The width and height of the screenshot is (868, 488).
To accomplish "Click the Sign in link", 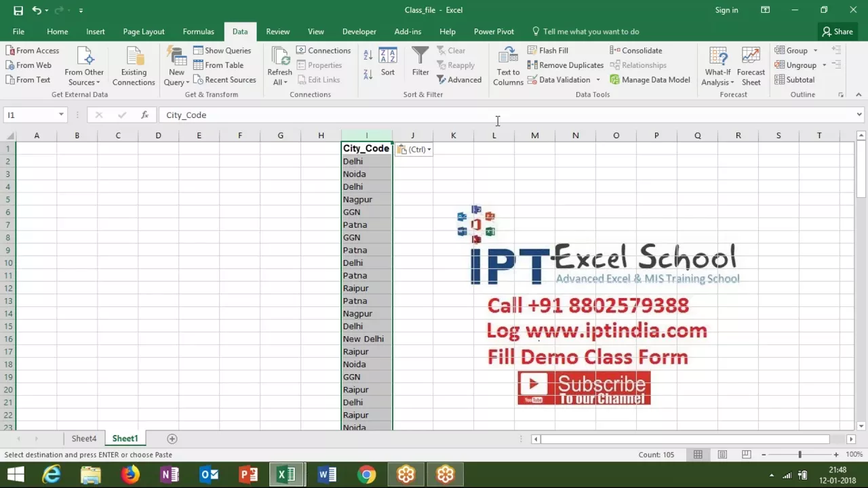I will pyautogui.click(x=726, y=10).
